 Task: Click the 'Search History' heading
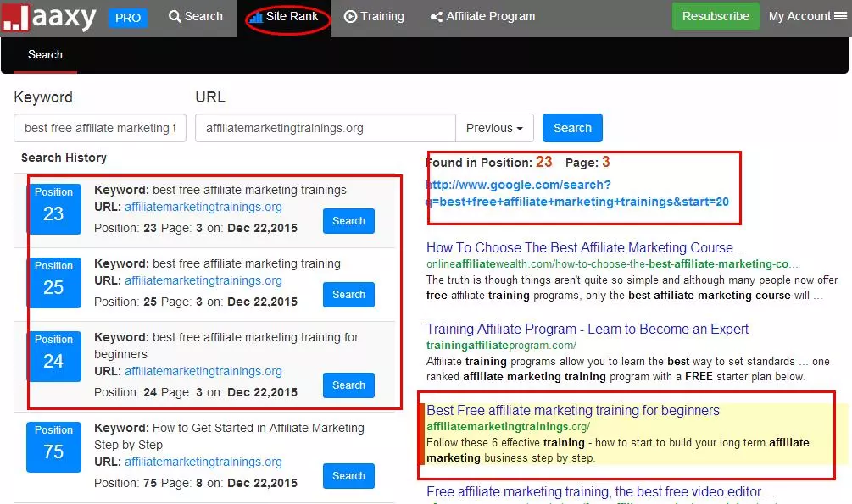pyautogui.click(x=64, y=158)
